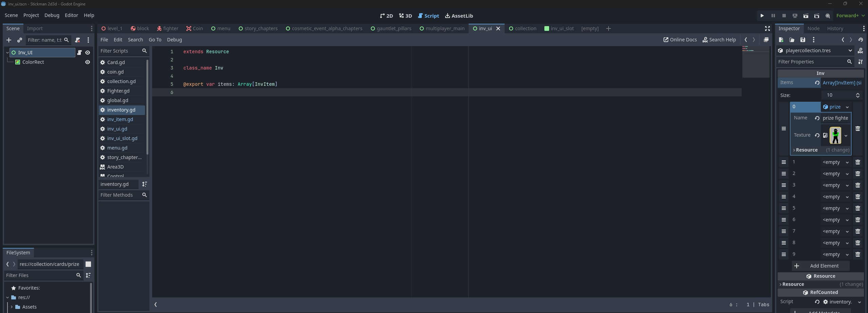The image size is (868, 313).
Task: Revert the Items property to default
Action: point(817,83)
